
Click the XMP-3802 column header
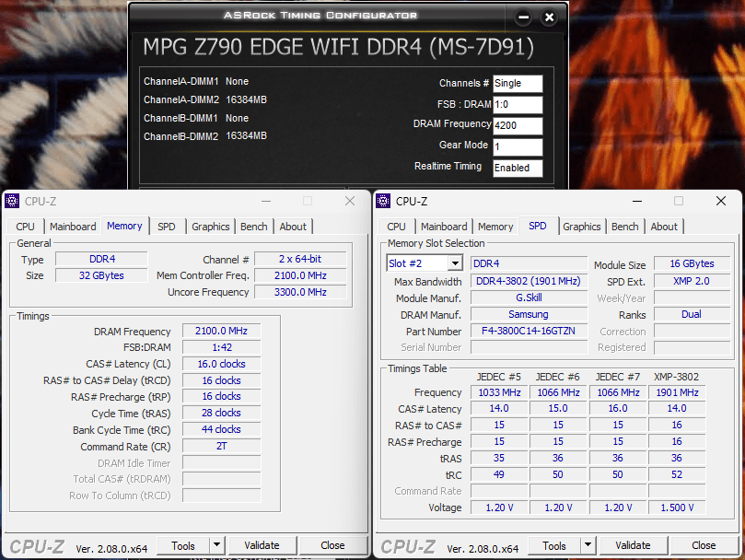click(677, 377)
